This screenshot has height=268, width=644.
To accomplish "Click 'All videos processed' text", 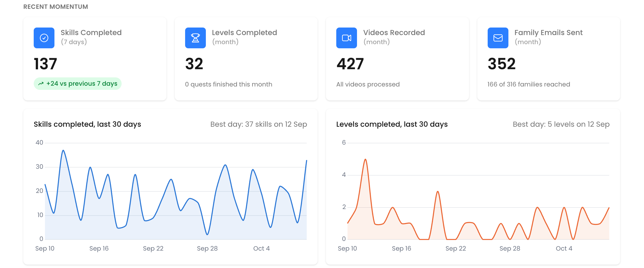I will coord(368,84).
